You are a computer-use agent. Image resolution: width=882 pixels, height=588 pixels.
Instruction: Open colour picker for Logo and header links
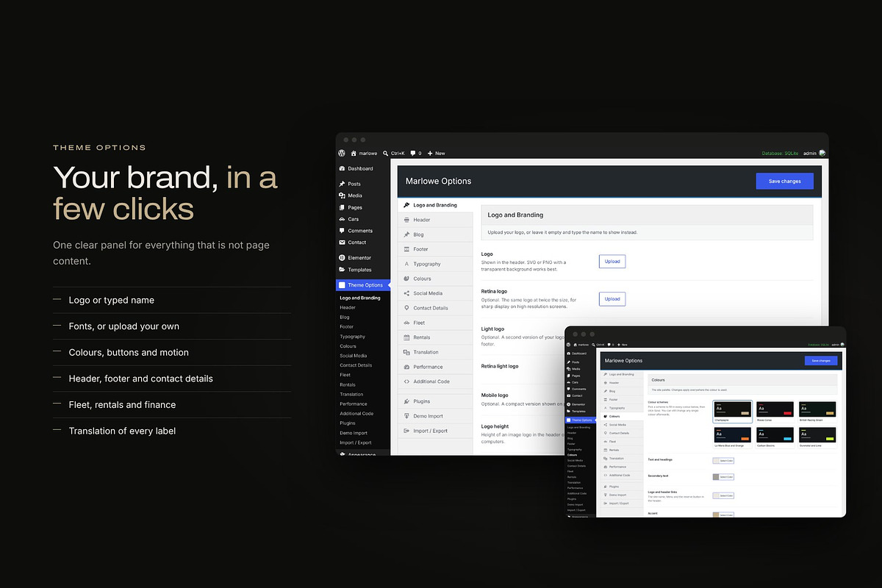(723, 495)
